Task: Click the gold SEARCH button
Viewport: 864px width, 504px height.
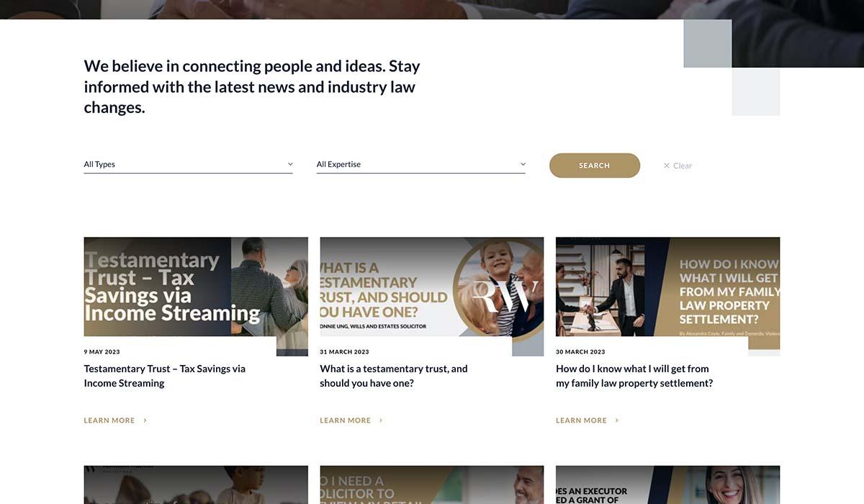Action: [x=595, y=166]
